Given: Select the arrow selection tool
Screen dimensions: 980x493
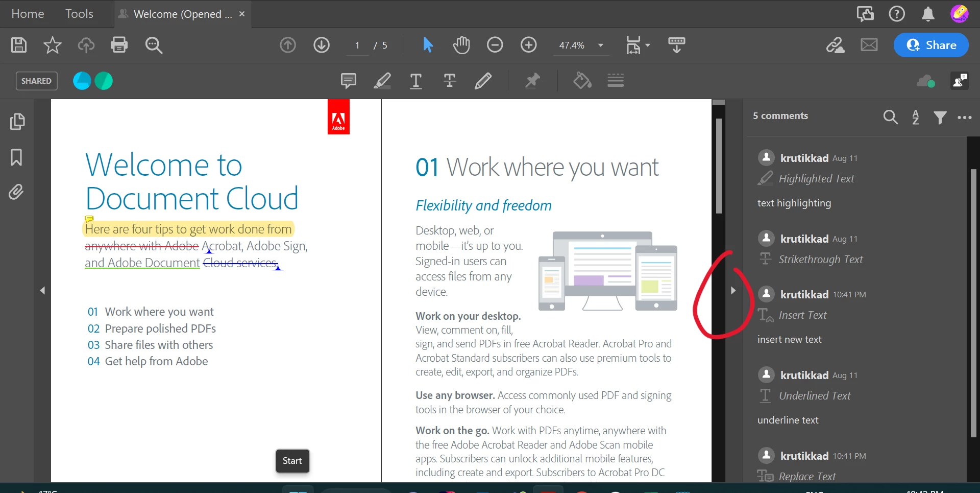Looking at the screenshot, I should point(428,45).
